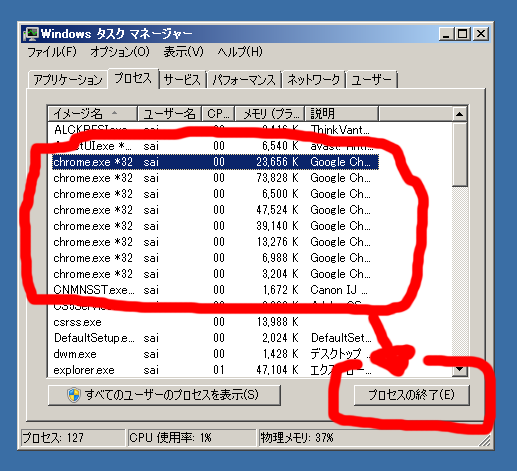Image resolution: width=517 pixels, height=471 pixels.
Task: Open the 表示(V) menu
Action: point(183,52)
